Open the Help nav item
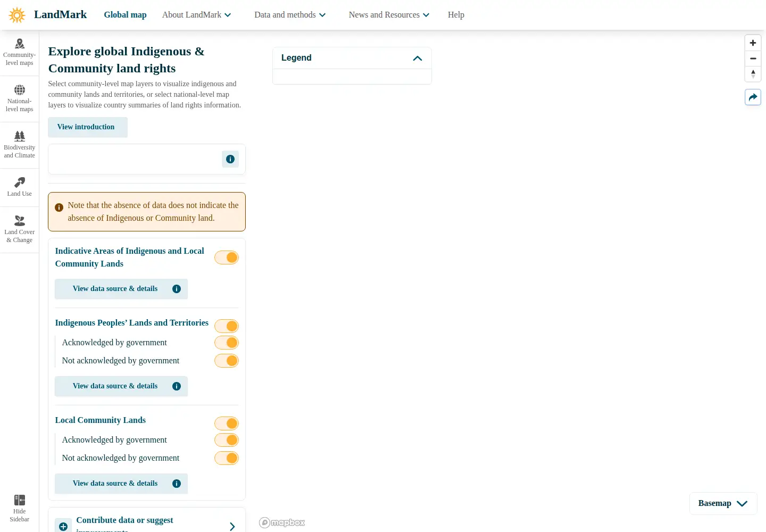Screen dimensions: 766x532 pyautogui.click(x=456, y=15)
